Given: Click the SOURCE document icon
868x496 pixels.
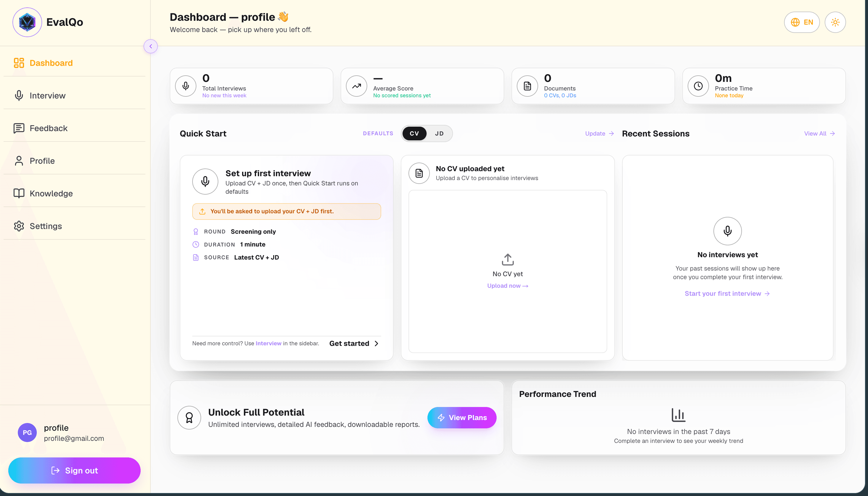Looking at the screenshot, I should coord(196,257).
